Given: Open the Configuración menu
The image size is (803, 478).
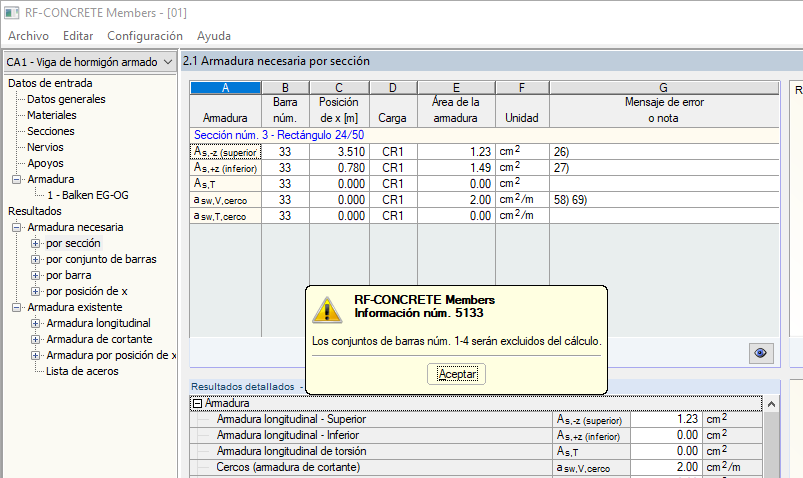Looking at the screenshot, I should [145, 35].
